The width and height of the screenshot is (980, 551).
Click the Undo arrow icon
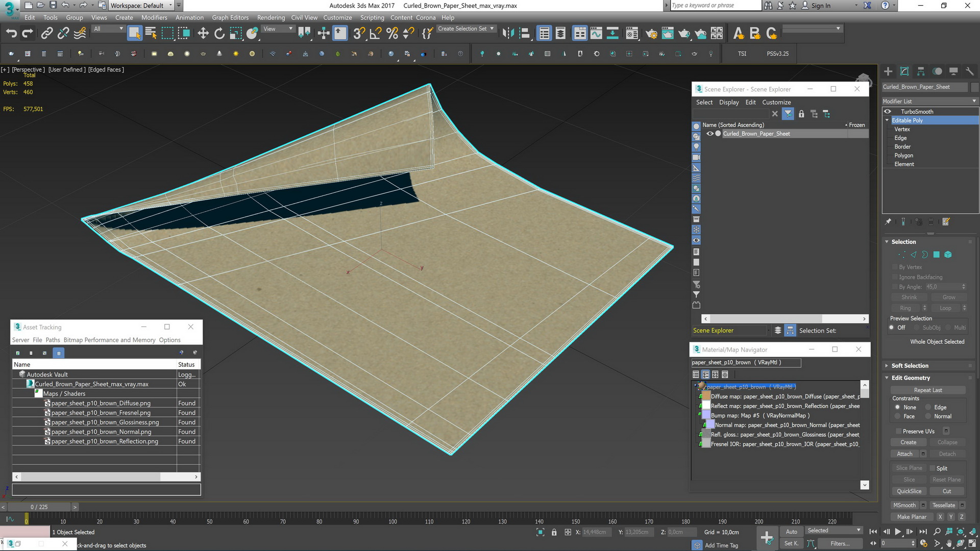click(11, 34)
